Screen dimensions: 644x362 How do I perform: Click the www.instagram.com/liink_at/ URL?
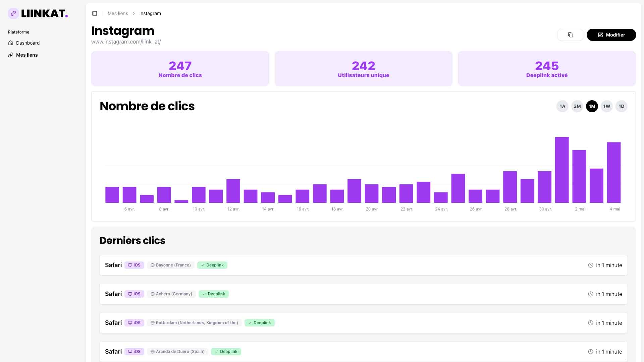[126, 42]
